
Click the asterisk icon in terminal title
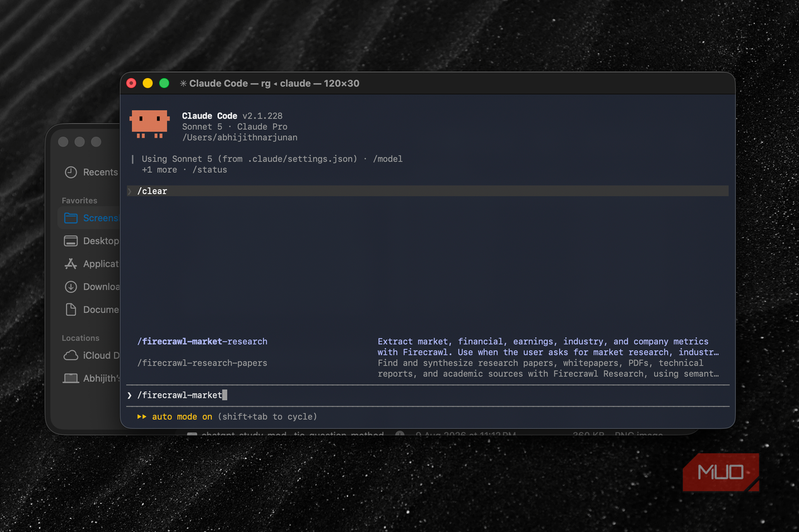(x=183, y=83)
